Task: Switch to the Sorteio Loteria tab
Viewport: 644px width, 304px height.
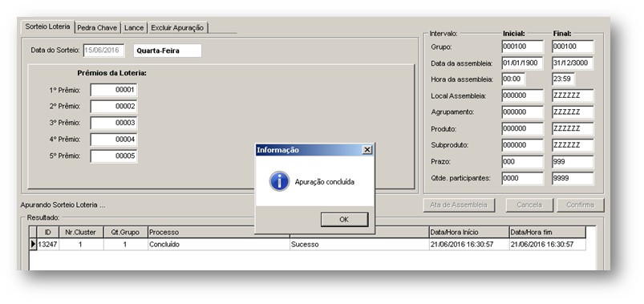Action: coord(47,26)
